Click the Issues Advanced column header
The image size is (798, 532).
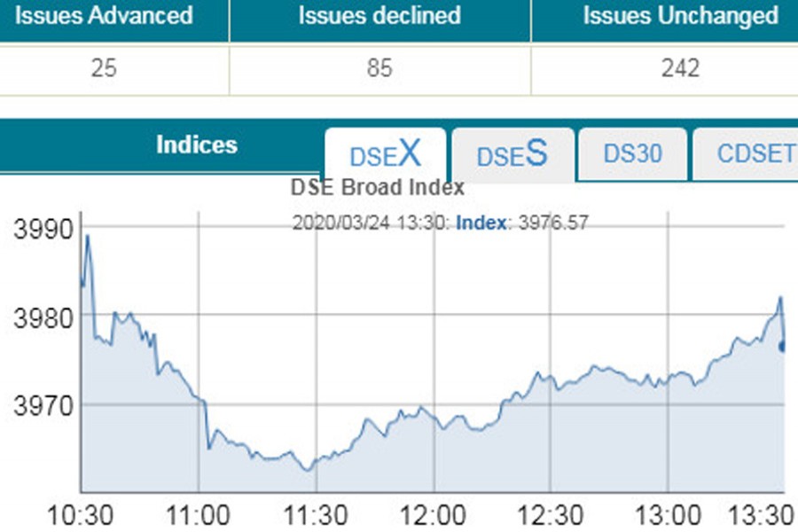pos(104,16)
